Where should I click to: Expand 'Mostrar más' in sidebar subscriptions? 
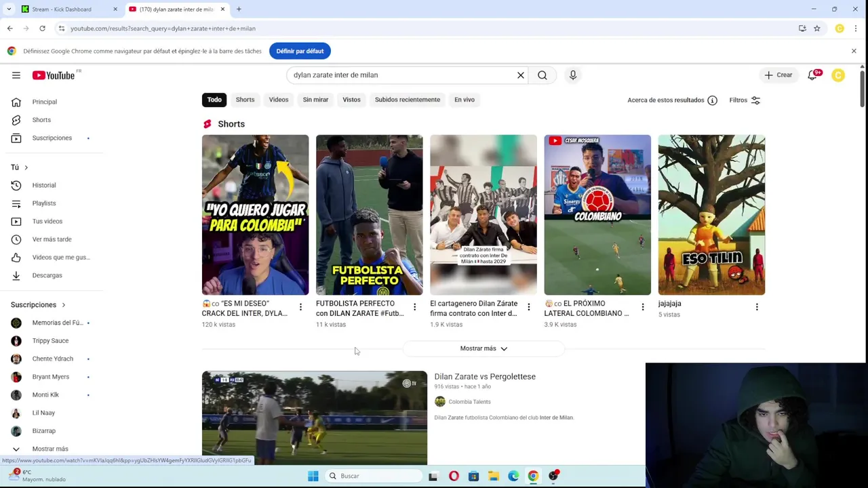tap(52, 449)
